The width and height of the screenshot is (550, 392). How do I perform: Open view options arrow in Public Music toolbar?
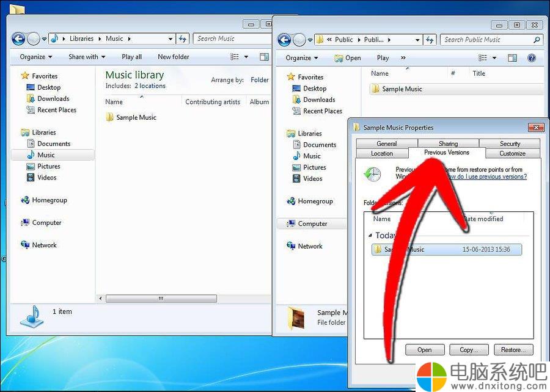click(494, 58)
